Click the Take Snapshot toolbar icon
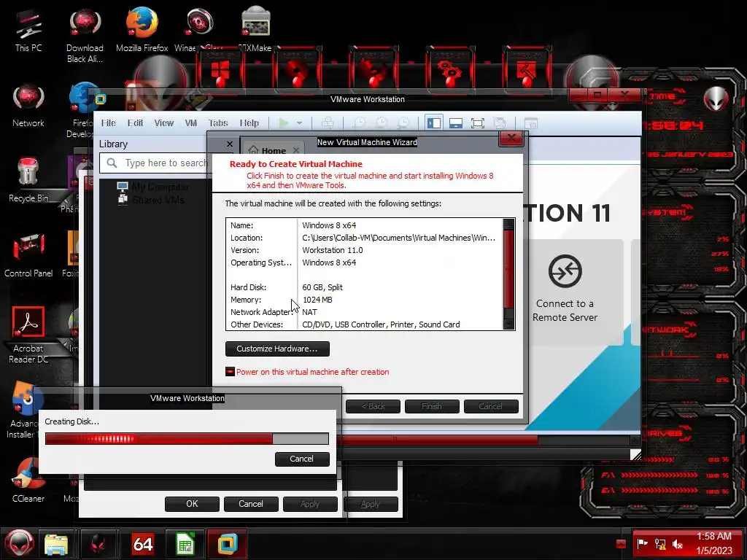 click(x=360, y=123)
